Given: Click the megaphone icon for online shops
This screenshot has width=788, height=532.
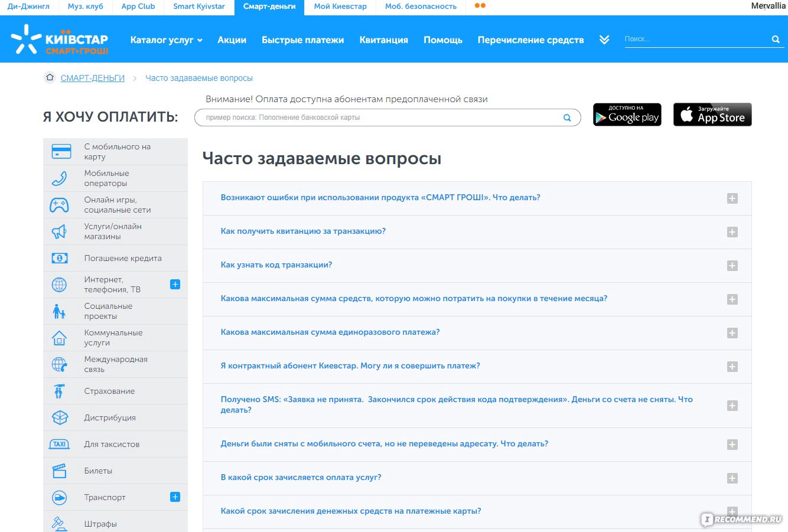Looking at the screenshot, I should (x=59, y=231).
